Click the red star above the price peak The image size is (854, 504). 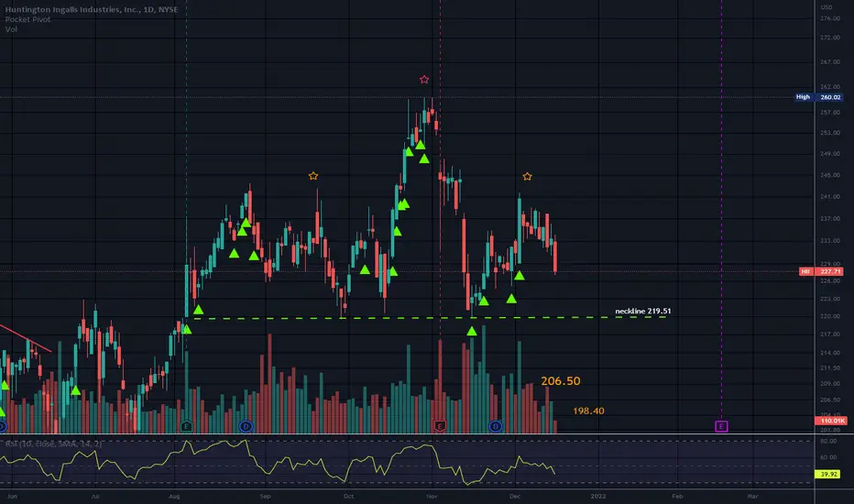423,80
